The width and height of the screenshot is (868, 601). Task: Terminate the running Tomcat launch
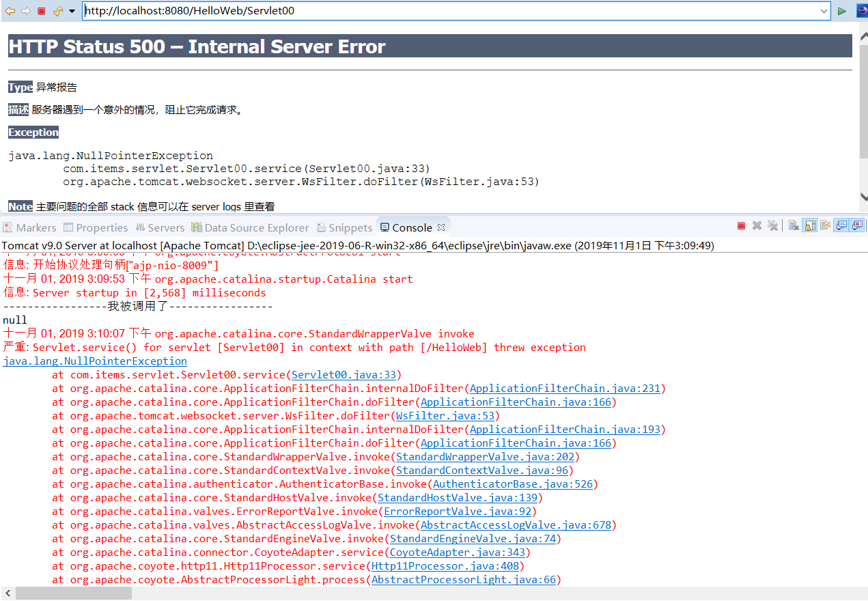tap(741, 226)
